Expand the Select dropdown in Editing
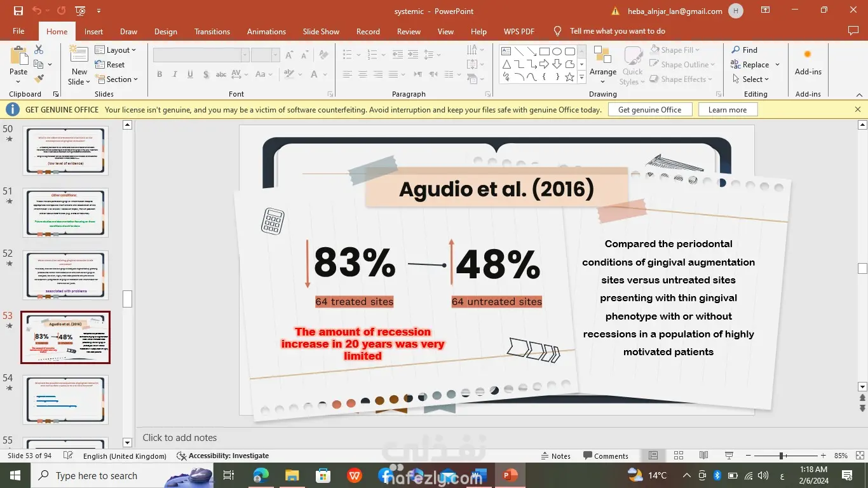 coord(750,79)
